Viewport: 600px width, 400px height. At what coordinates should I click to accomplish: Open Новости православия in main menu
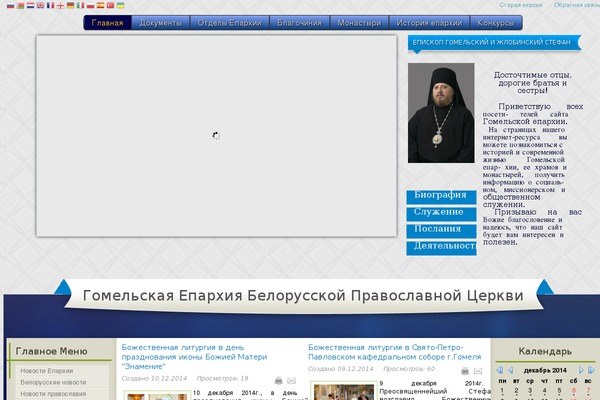pos(53,393)
